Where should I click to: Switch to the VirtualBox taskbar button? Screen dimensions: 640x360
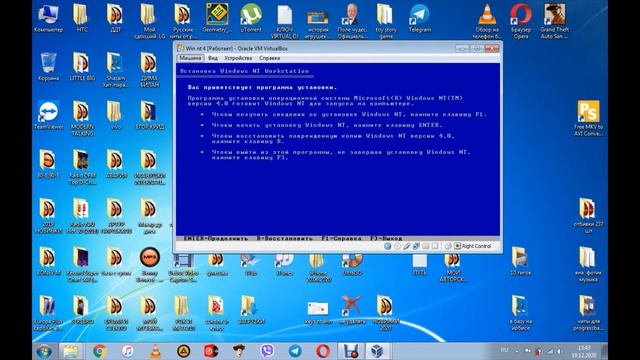[x=377, y=351]
